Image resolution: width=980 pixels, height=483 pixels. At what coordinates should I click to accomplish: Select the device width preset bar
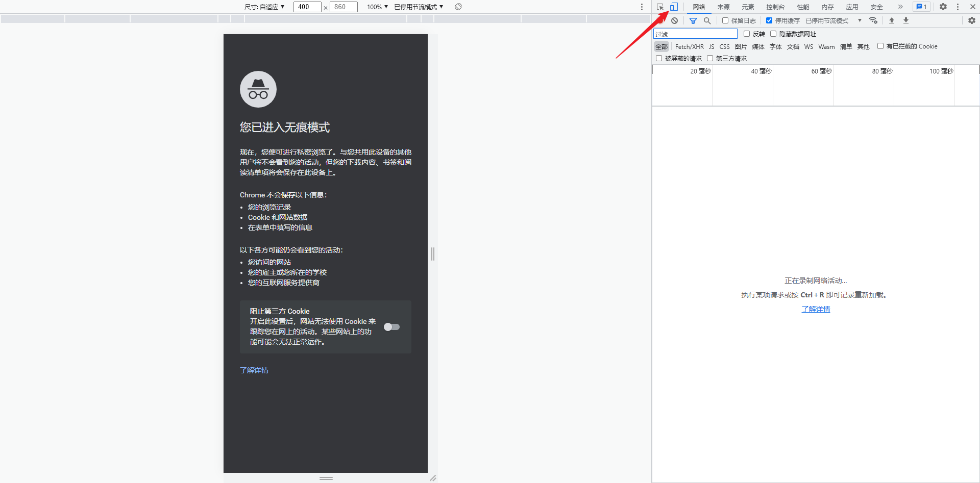pos(326,18)
